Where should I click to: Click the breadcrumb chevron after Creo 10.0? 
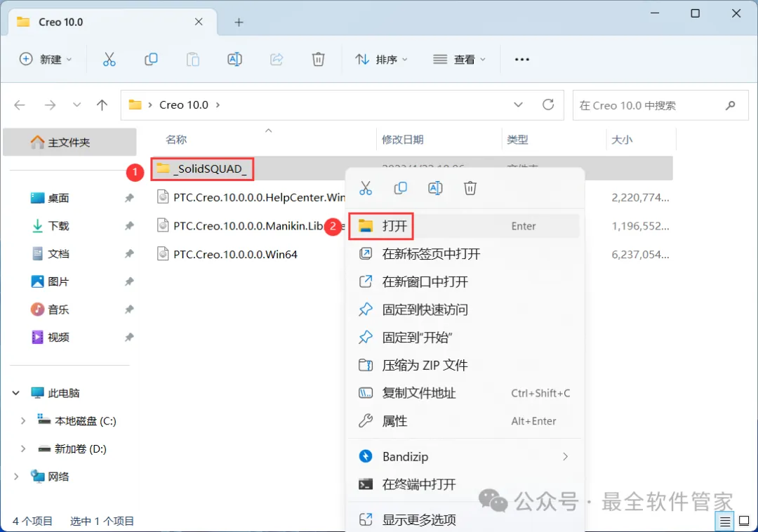[x=218, y=105]
